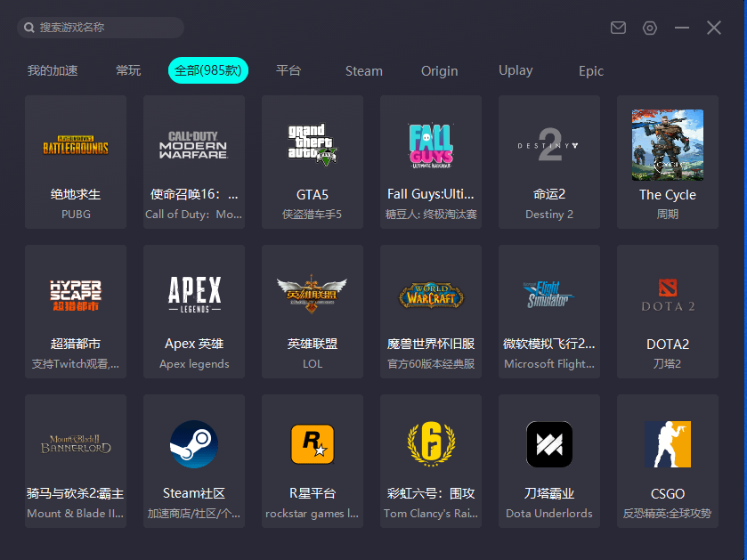Click the game search input field
Image resolution: width=747 pixels, height=560 pixels.
99,28
